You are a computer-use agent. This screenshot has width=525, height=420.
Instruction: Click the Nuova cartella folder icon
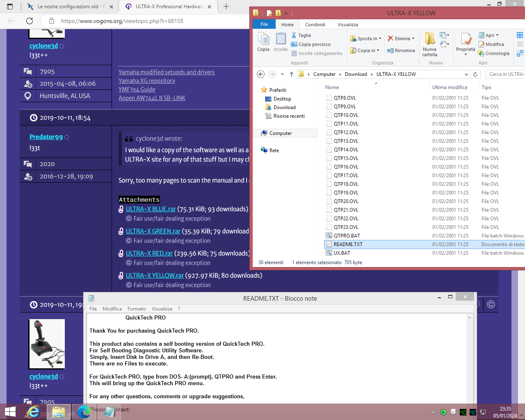pos(429,40)
